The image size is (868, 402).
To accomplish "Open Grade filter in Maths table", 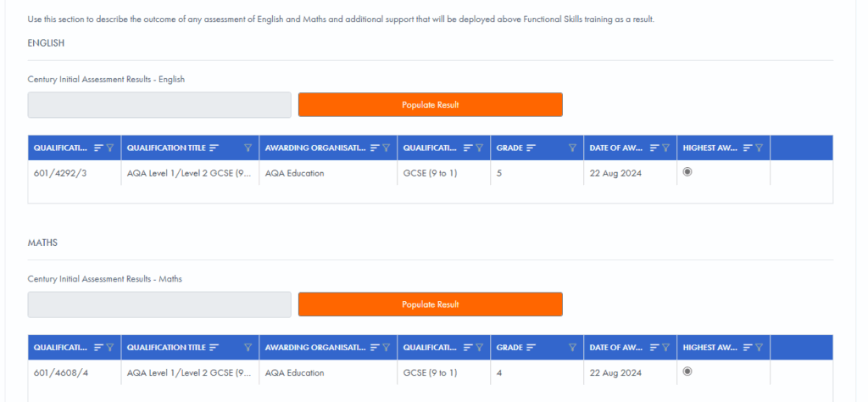I will pos(572,347).
